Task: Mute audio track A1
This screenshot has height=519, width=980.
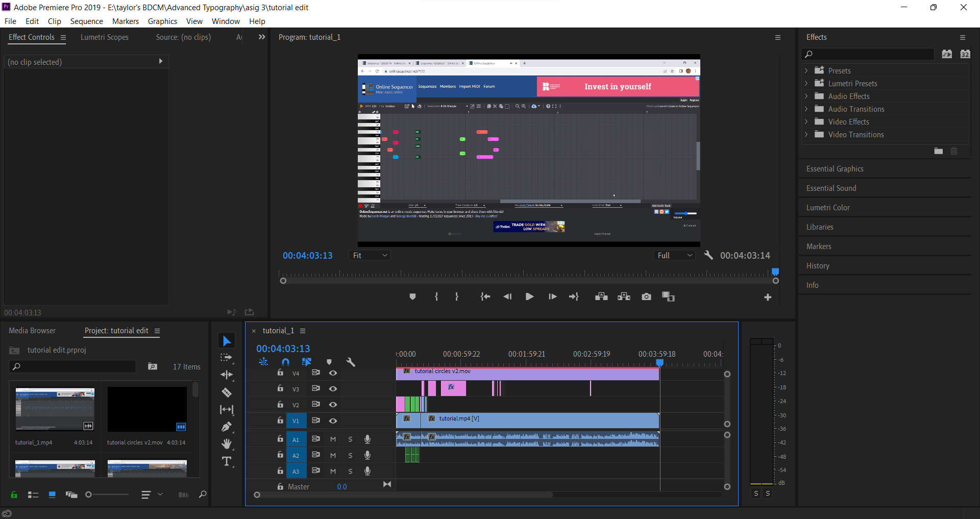Action: click(333, 439)
